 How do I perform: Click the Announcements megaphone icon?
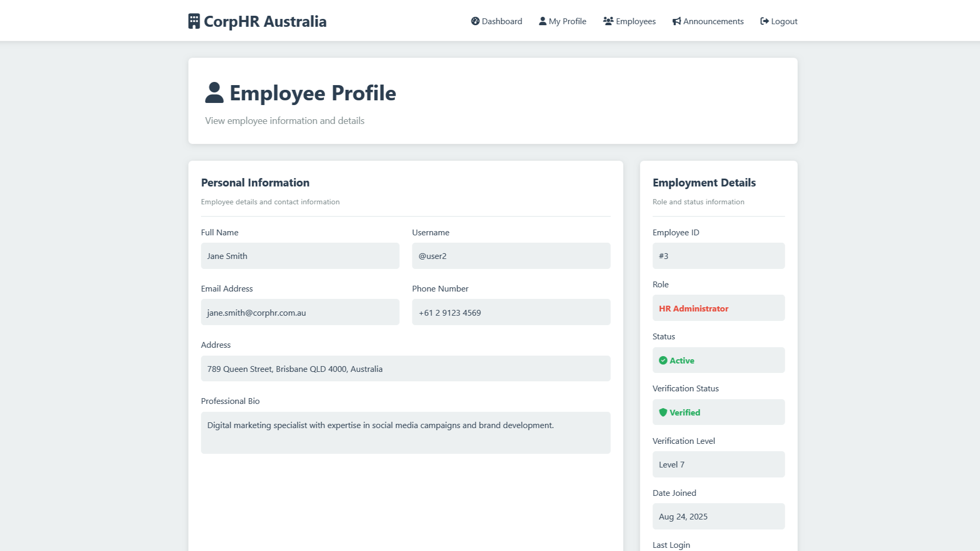tap(676, 21)
